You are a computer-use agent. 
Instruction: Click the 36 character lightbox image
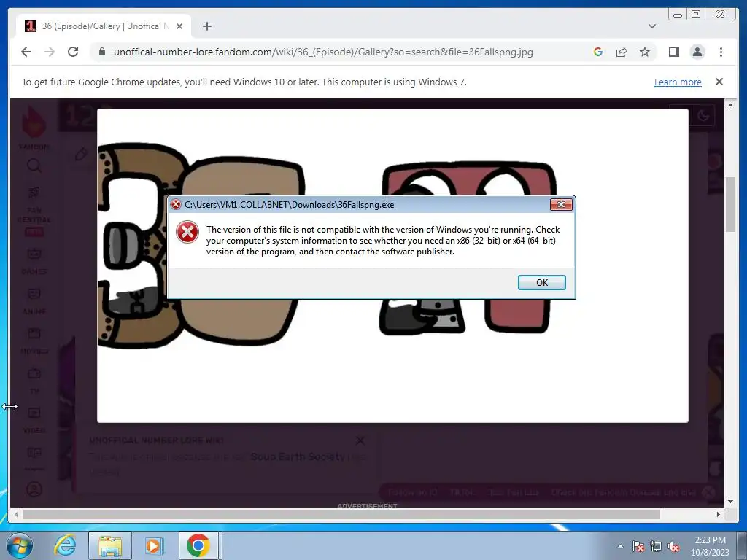point(392,265)
